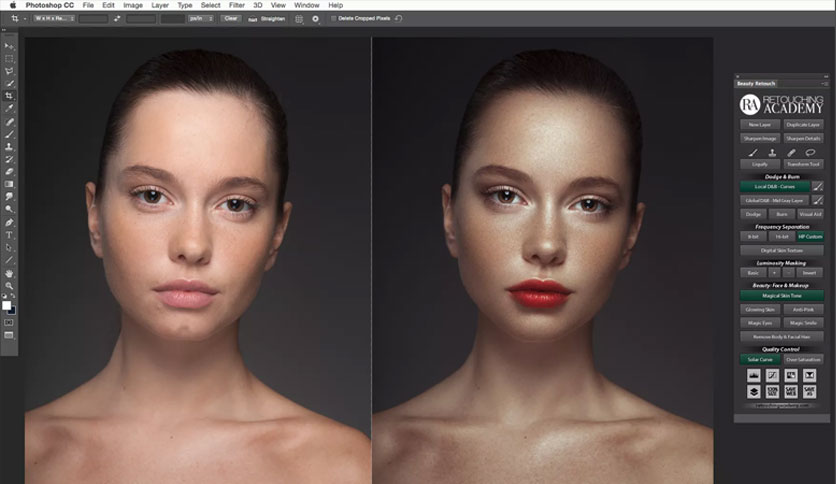This screenshot has width=836, height=484.
Task: Click the Magical Skin Tone button
Action: click(x=782, y=296)
